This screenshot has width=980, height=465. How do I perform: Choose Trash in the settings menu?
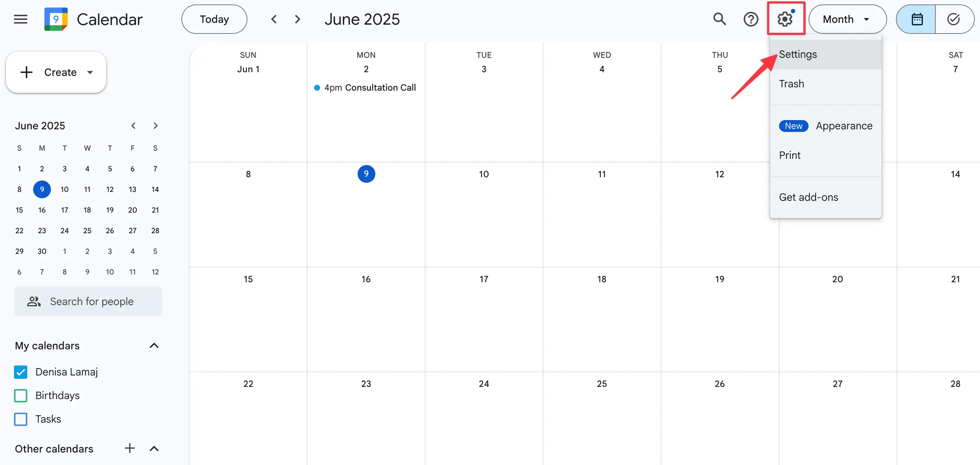point(791,84)
